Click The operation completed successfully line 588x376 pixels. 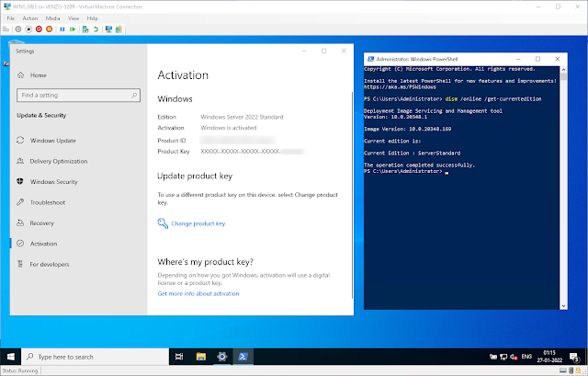point(419,165)
